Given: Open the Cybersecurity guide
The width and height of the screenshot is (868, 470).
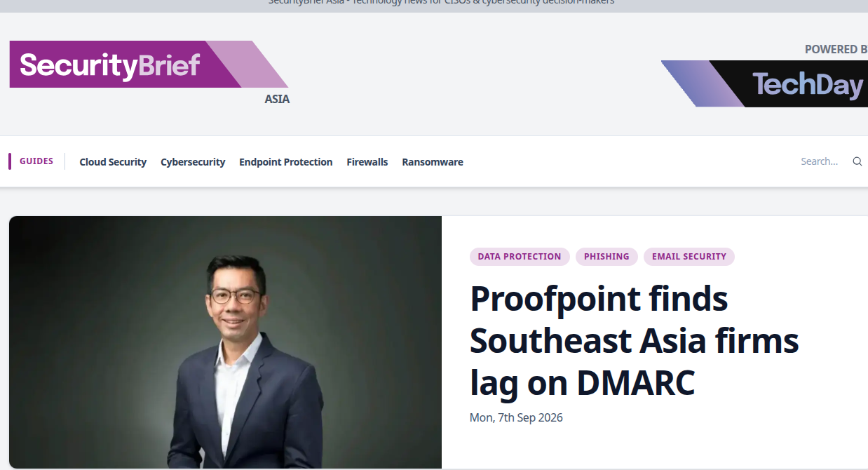Looking at the screenshot, I should click(x=193, y=162).
